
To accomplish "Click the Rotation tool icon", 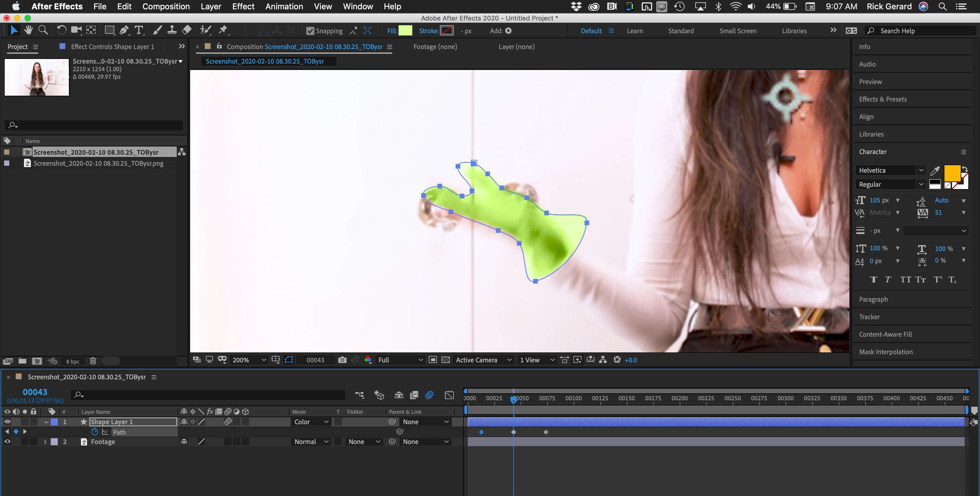I will 61,30.
